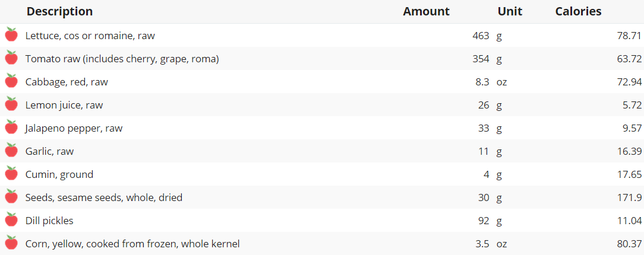Screen dimensions: 644x255
Task: Select the apple icon for Cabbage, red, raw
Action: coord(11,81)
